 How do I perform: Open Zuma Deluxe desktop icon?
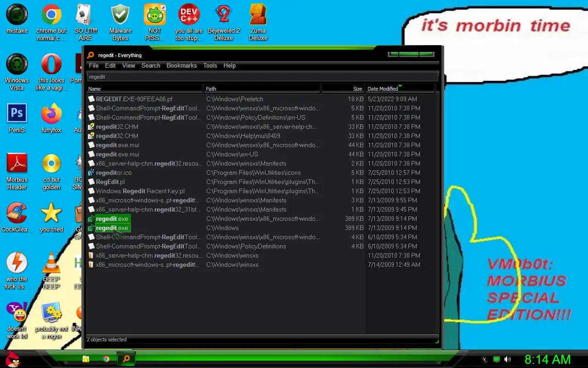(x=258, y=22)
